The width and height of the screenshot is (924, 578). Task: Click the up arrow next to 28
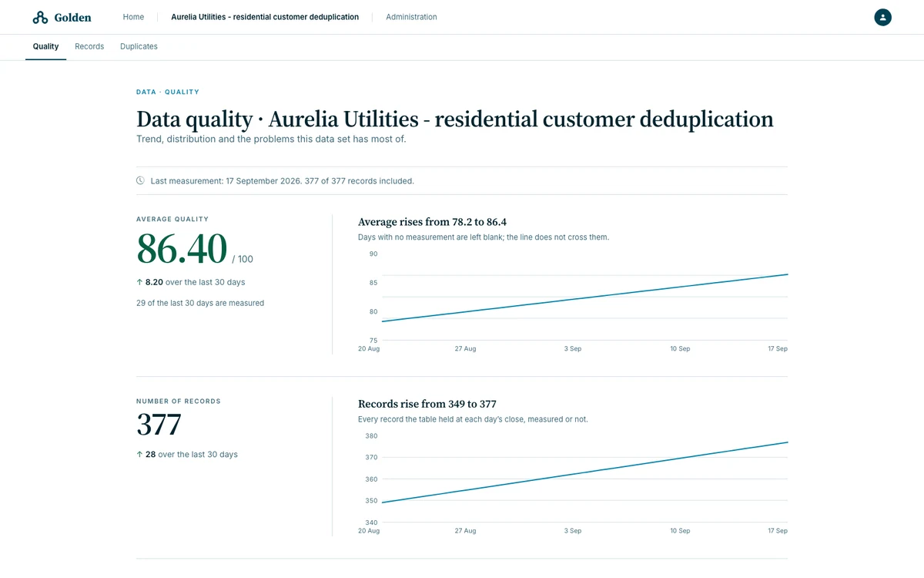pos(139,455)
